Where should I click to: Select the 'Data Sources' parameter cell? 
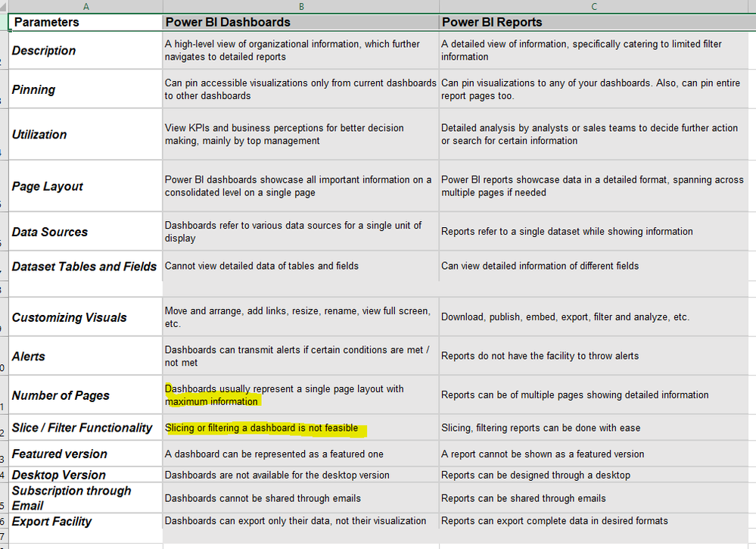[86, 231]
